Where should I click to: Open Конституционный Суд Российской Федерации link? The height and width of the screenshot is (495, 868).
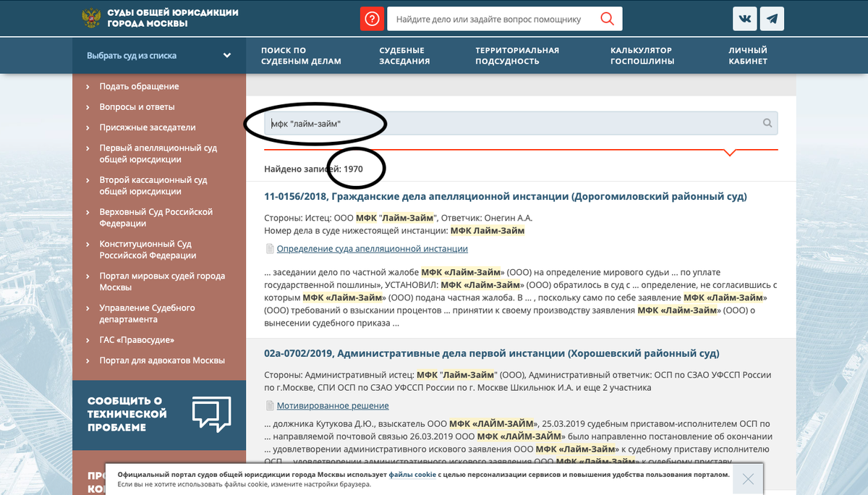click(148, 250)
